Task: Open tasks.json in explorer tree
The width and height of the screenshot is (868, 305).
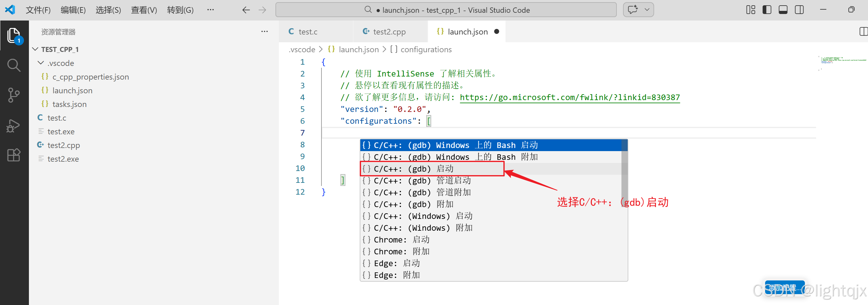Action: coord(69,104)
